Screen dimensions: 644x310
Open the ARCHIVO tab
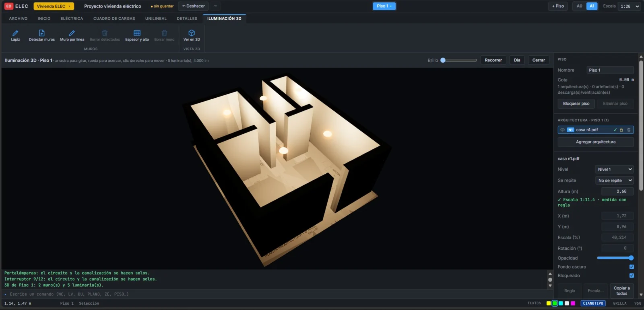click(x=19, y=18)
